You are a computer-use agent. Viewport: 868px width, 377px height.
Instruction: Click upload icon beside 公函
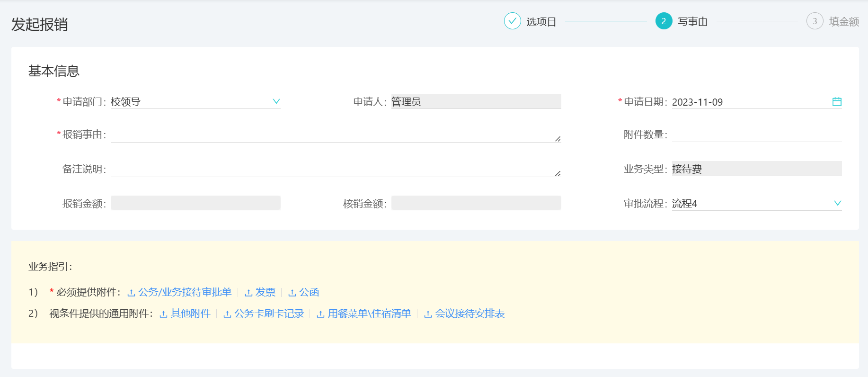(x=292, y=293)
